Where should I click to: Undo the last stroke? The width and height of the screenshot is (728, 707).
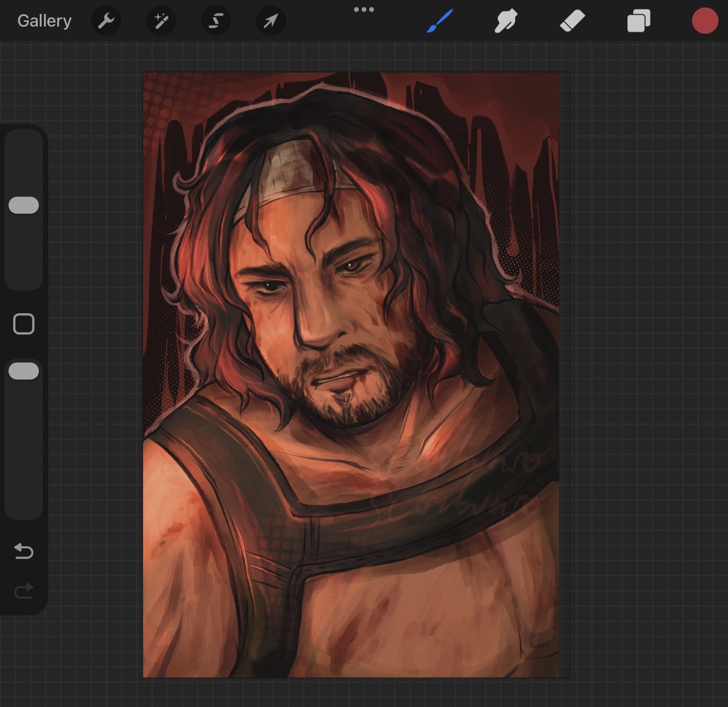coord(24,551)
